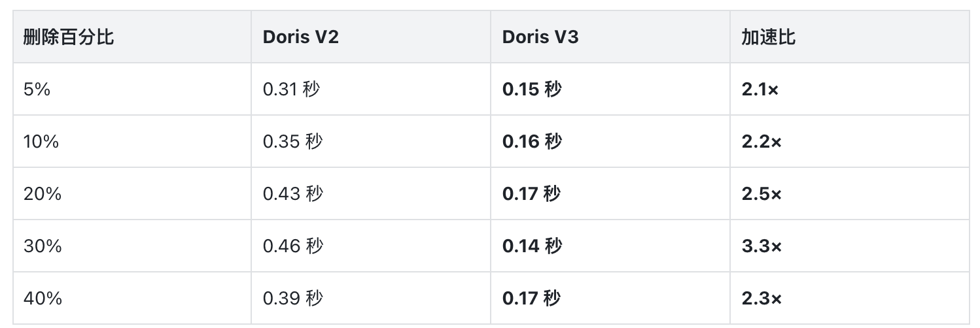Viewport: 980px width, 328px height.
Task: Select the Doris V3 column header
Action: point(610,37)
